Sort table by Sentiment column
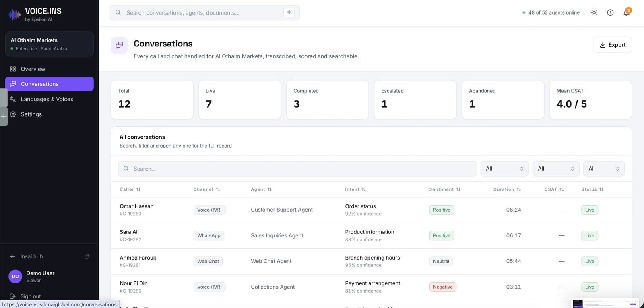Viewport: 644px width, 308px height. [445, 189]
